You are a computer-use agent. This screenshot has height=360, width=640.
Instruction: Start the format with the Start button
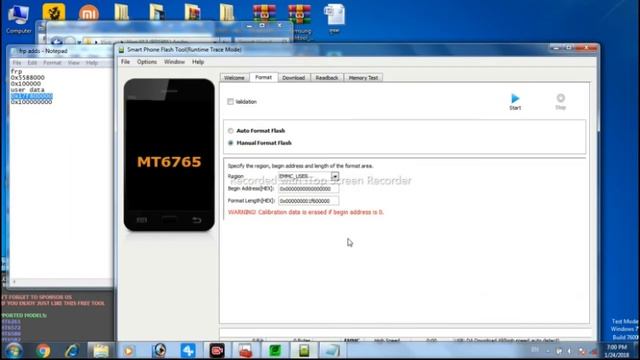tap(515, 102)
